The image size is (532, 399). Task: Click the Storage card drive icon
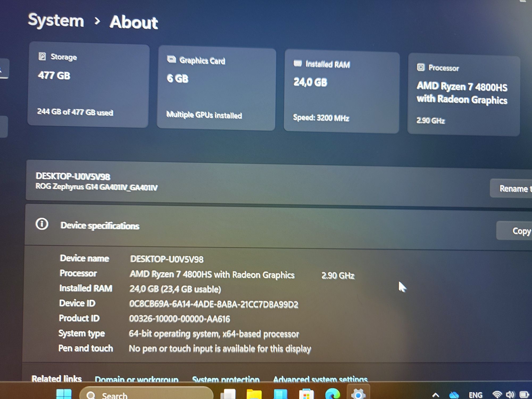pyautogui.click(x=42, y=56)
